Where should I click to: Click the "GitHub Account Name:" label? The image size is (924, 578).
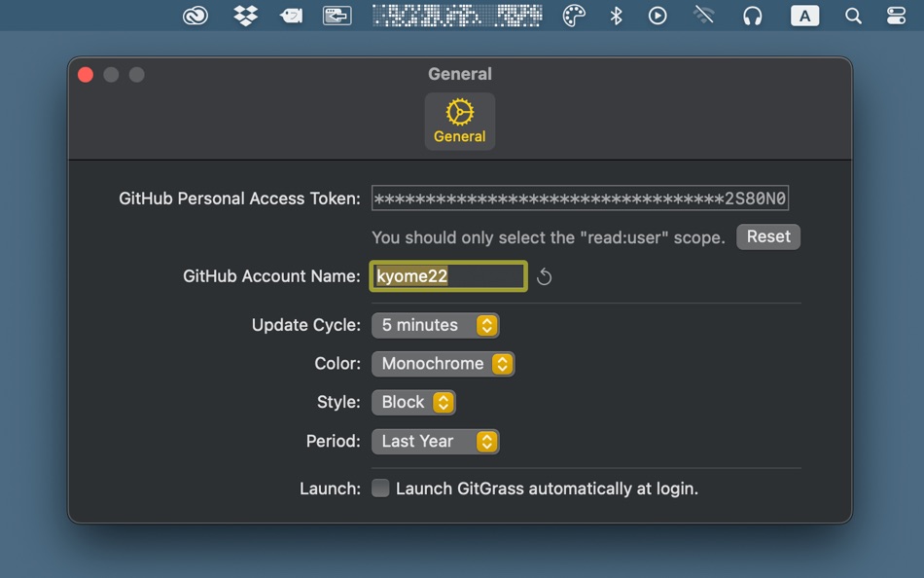[x=271, y=276]
